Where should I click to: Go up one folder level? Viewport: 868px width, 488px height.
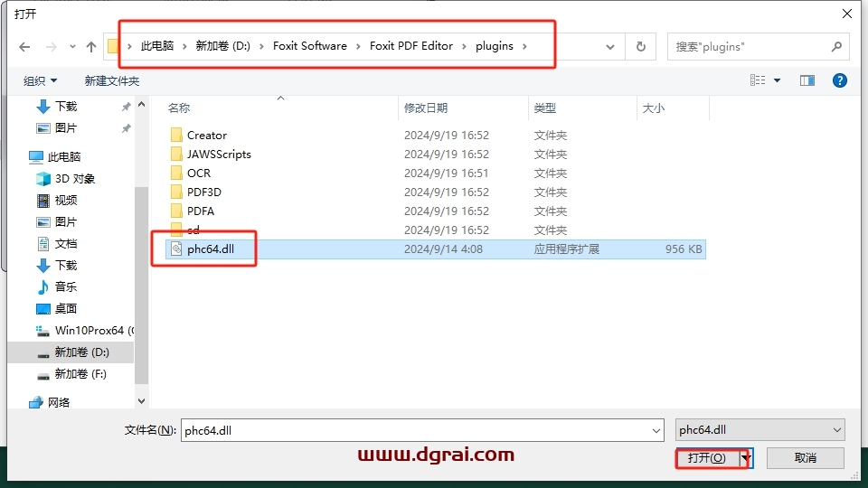pyautogui.click(x=91, y=47)
